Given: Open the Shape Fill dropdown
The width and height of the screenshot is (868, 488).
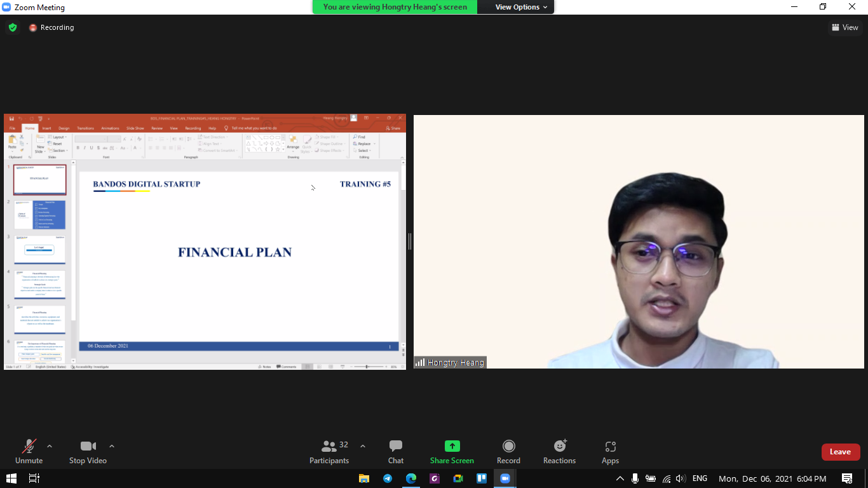Looking at the screenshot, I should (327, 137).
